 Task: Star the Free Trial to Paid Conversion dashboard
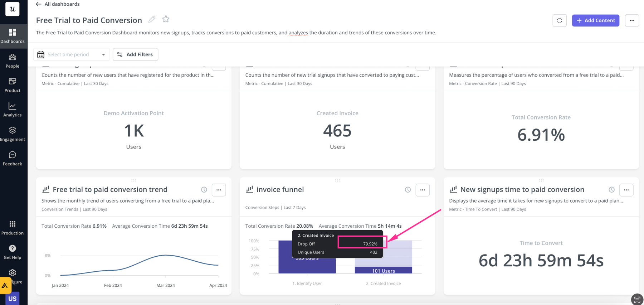point(166,19)
